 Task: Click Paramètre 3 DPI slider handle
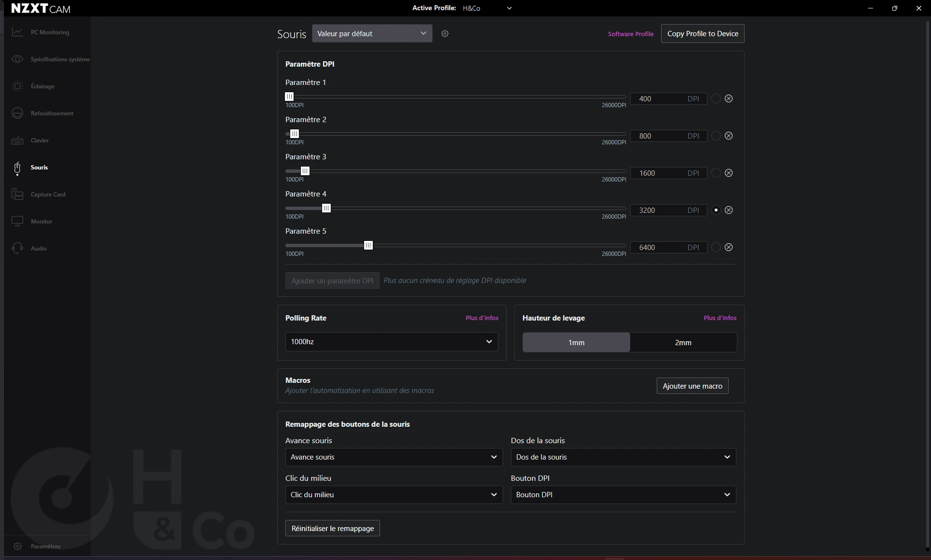(x=305, y=171)
